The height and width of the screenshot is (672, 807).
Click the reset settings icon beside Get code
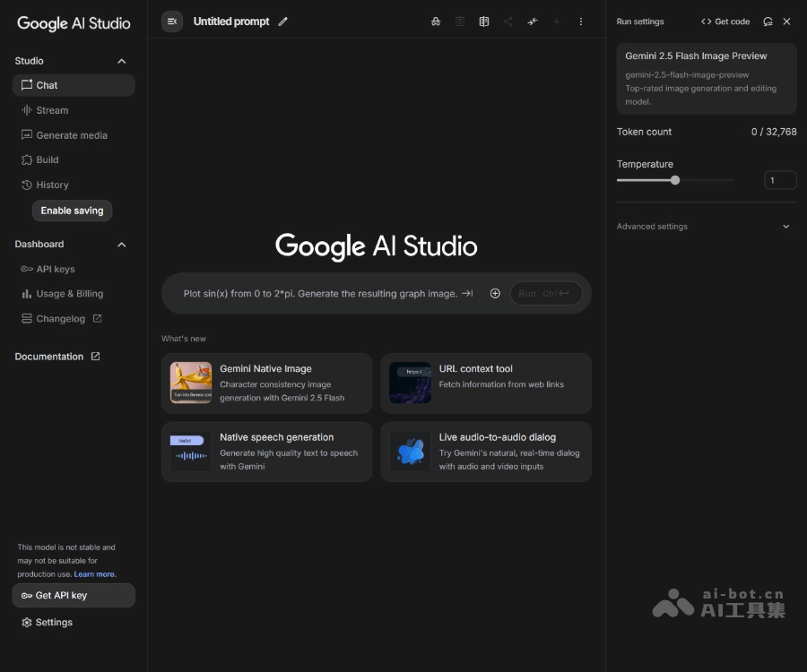pos(768,22)
